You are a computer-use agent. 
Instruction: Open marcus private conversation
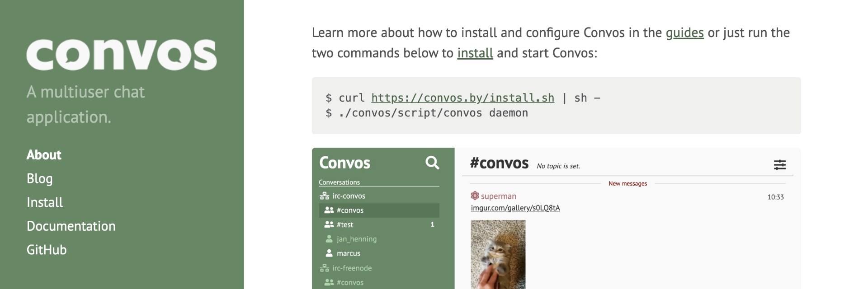[379, 253]
